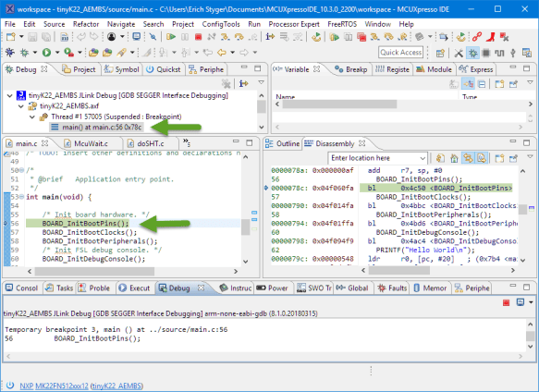Toggle Skip All Breakpoints
This screenshot has width=539, height=392.
(153, 37)
